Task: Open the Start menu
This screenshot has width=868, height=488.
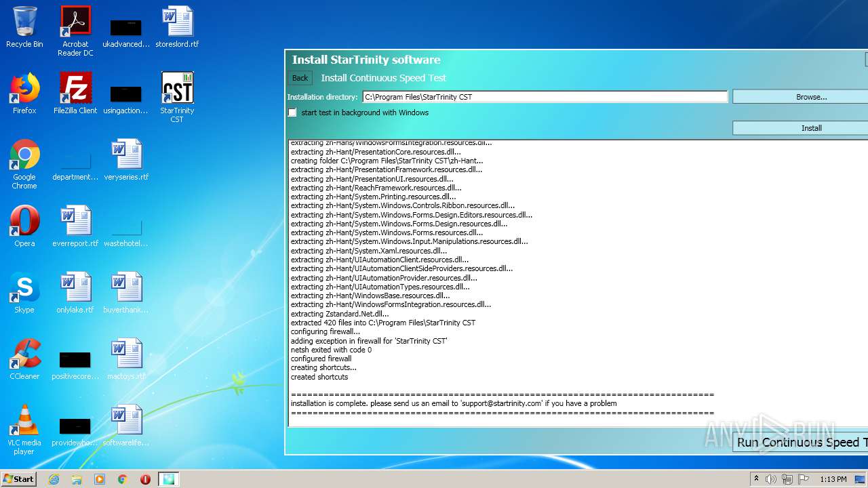Action: [19, 479]
